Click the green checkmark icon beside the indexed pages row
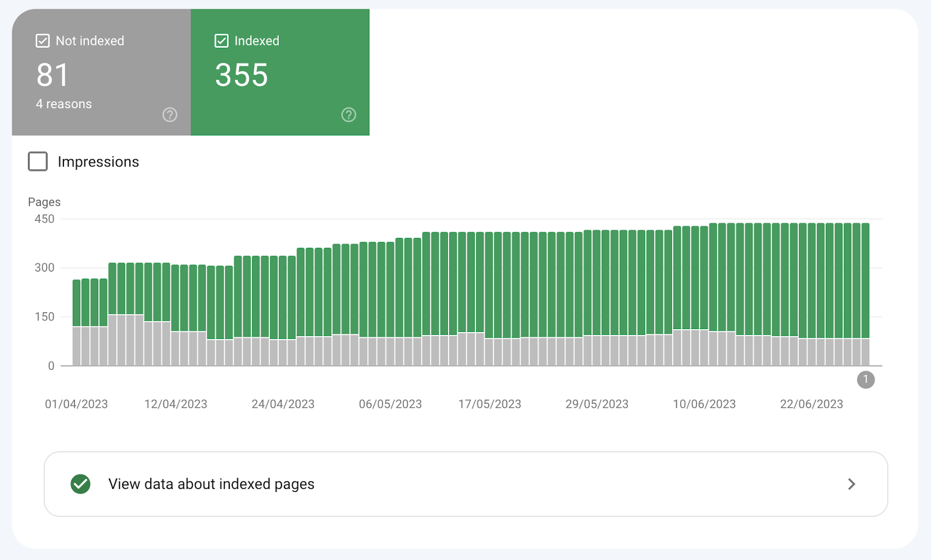931x560 pixels. [x=81, y=484]
